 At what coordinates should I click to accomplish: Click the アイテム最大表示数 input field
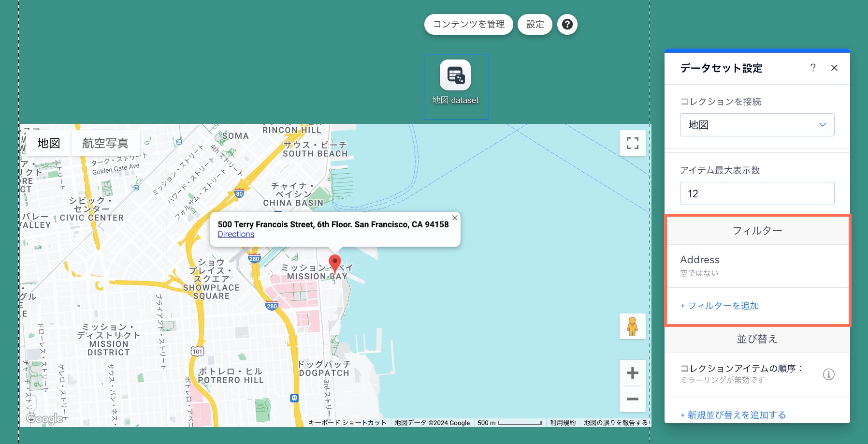(757, 193)
